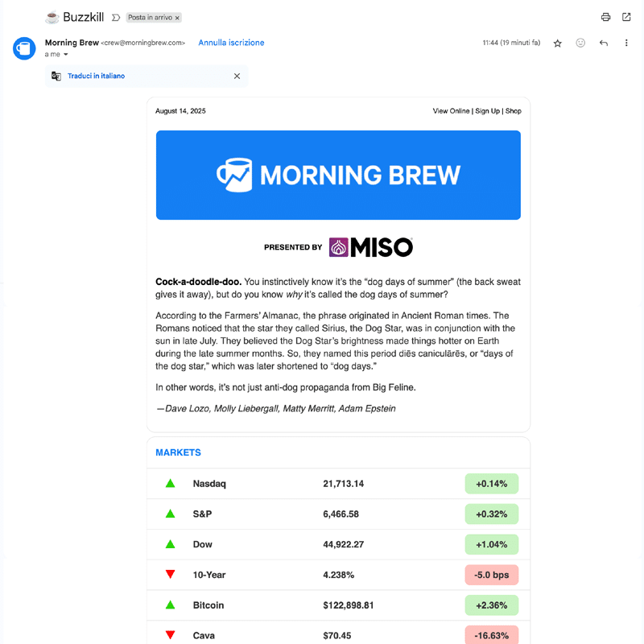Click the MISO sponsor logo

pos(370,247)
